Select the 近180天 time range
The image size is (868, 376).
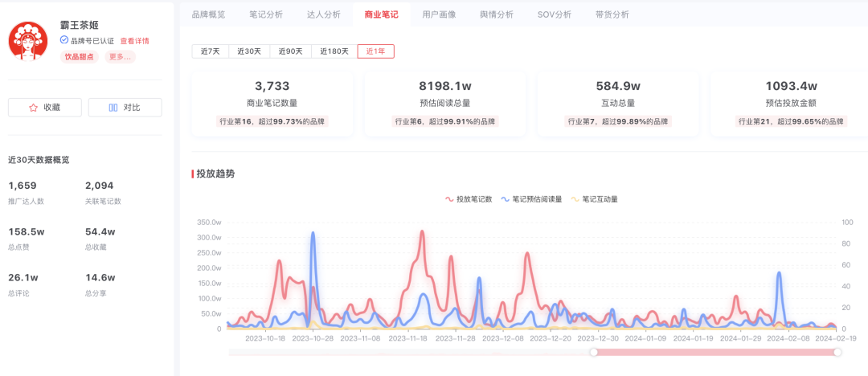(x=334, y=51)
